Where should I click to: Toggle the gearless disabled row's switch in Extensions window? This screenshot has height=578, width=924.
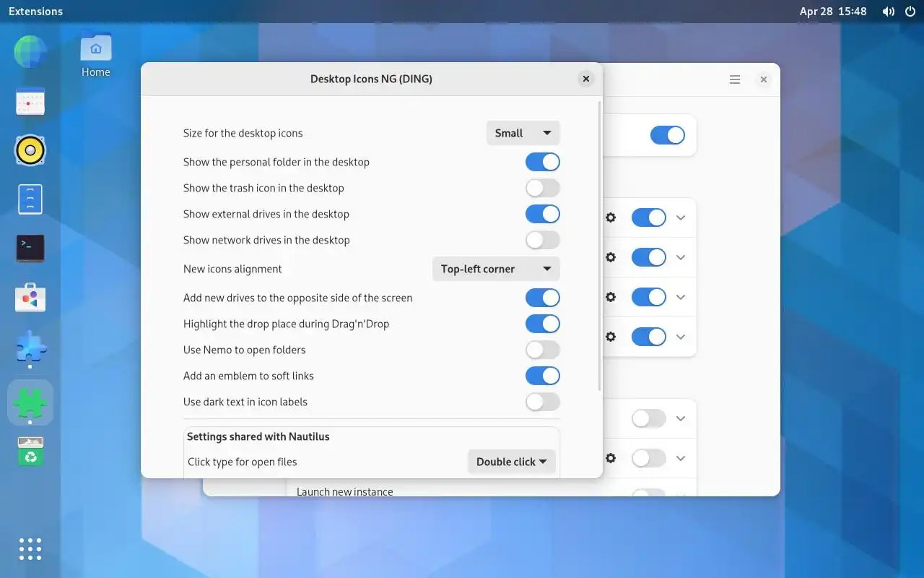[649, 418]
